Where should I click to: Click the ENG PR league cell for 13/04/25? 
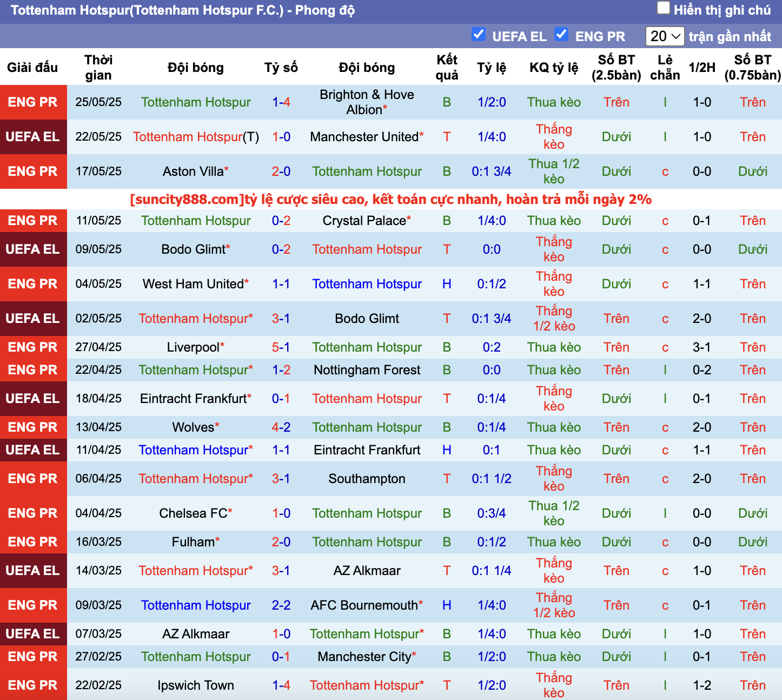33,427
